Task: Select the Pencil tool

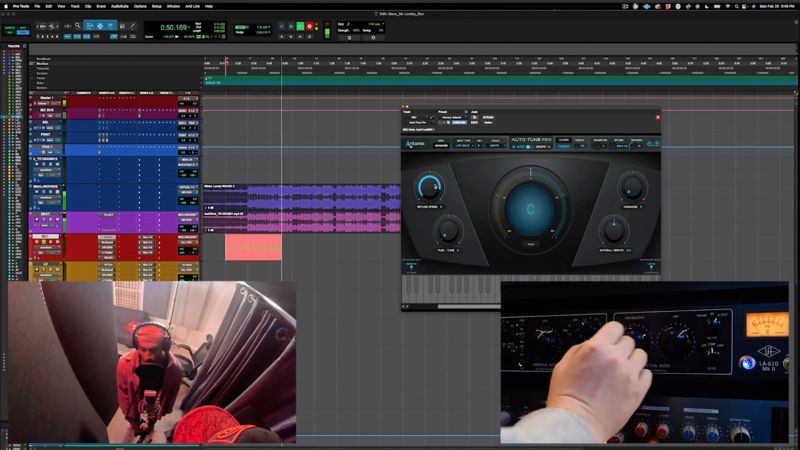Action: click(x=133, y=26)
